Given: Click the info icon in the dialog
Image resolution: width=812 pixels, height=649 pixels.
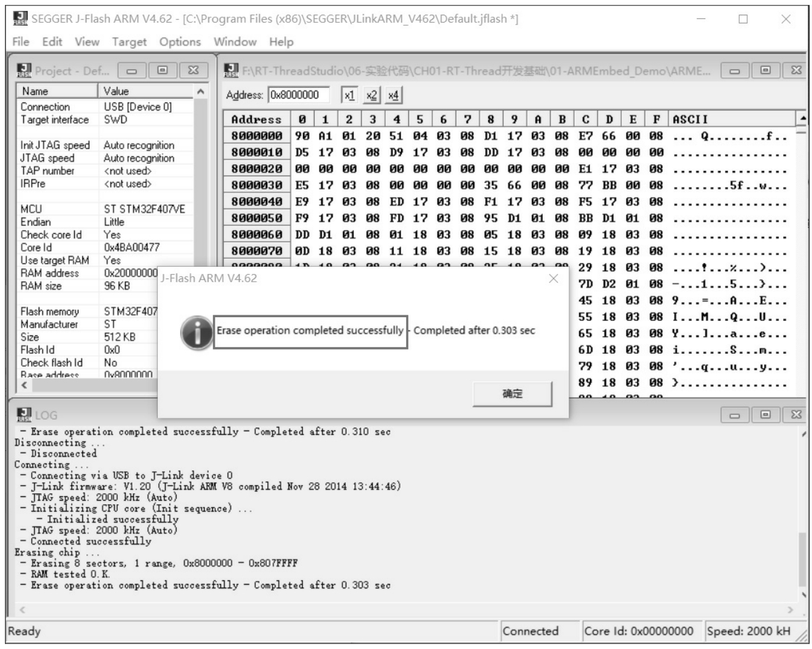Looking at the screenshot, I should 196,332.
